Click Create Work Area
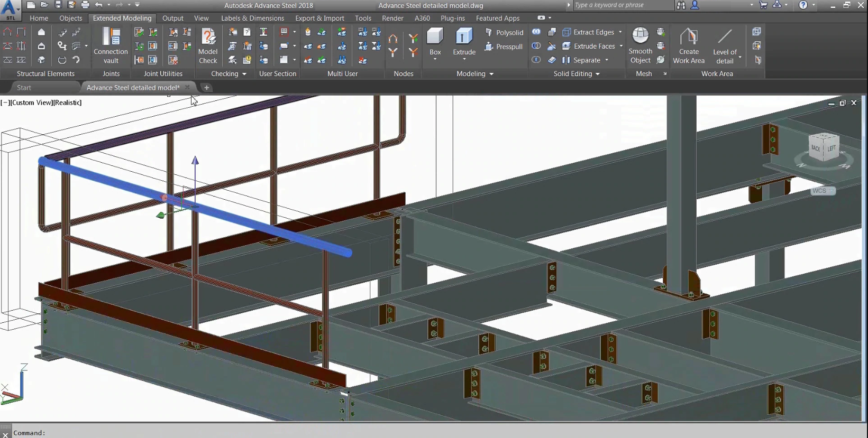 689,46
